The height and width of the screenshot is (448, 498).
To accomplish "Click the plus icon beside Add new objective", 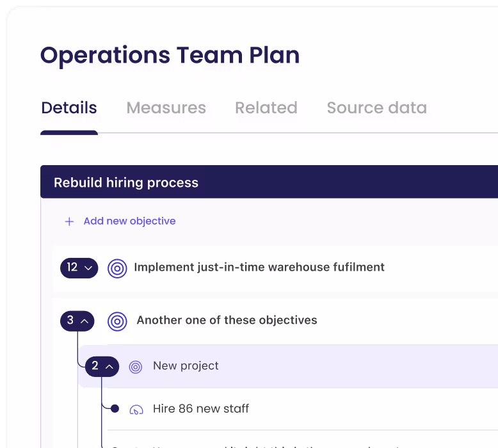I will pyautogui.click(x=69, y=221).
